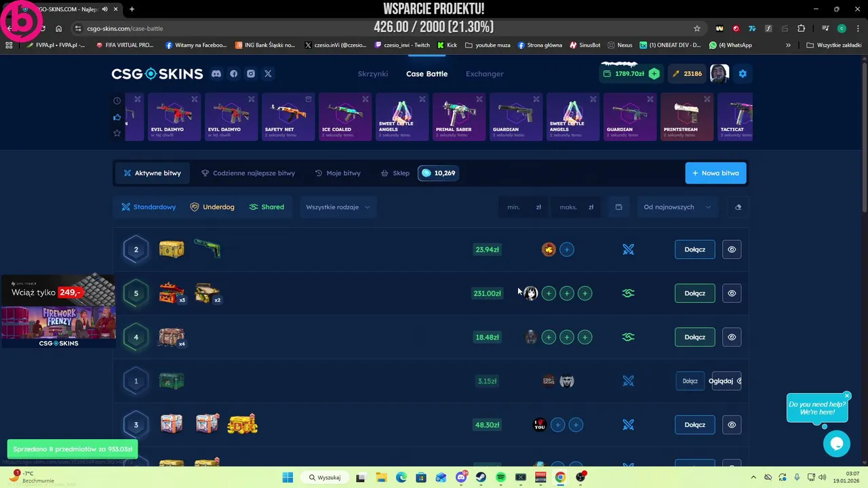This screenshot has width=868, height=488.
Task: Close the 'Do you need help?' popup
Action: click(x=847, y=396)
